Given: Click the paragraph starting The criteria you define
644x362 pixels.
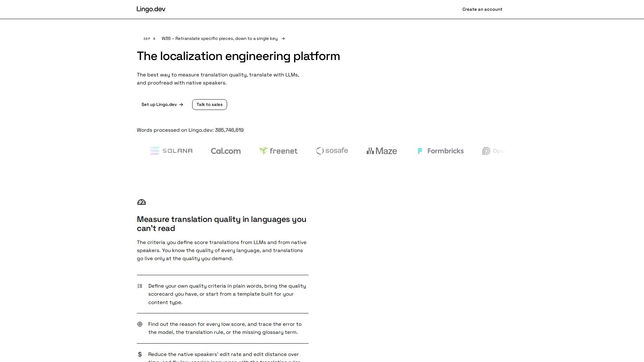Looking at the screenshot, I should pos(222,250).
